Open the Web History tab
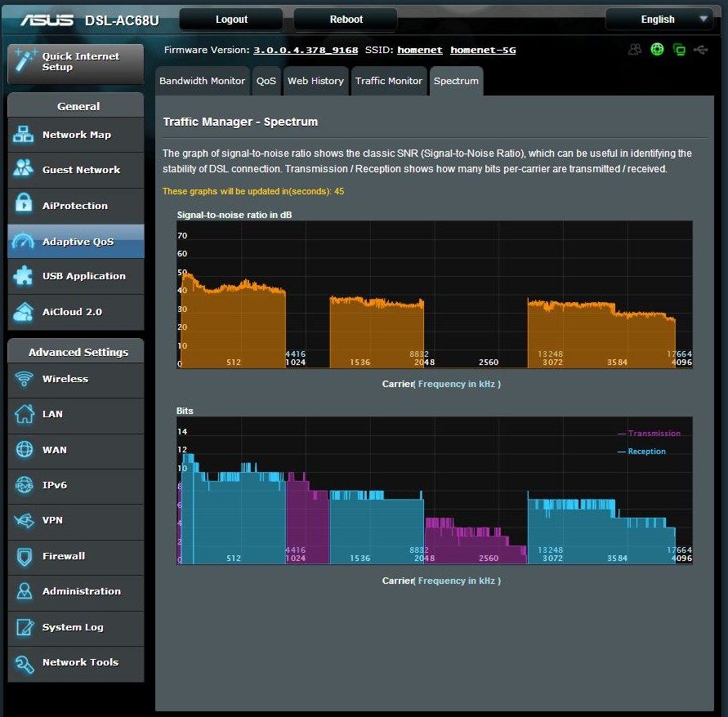This screenshot has width=728, height=717. tap(315, 81)
